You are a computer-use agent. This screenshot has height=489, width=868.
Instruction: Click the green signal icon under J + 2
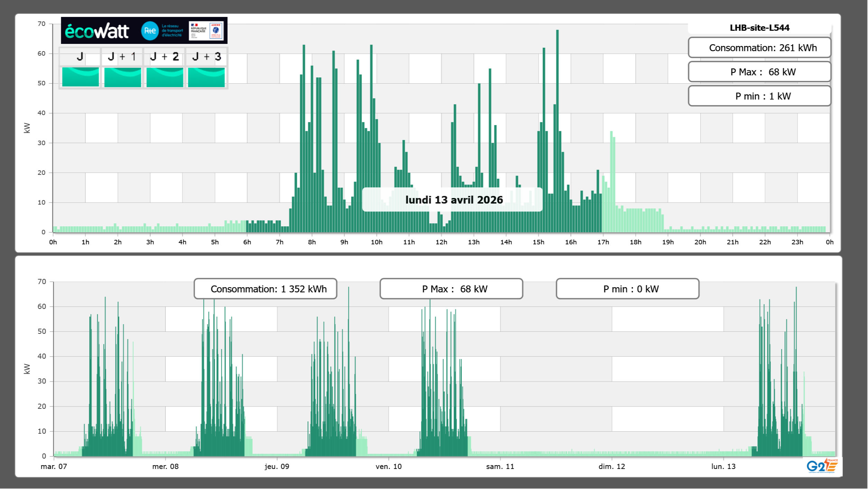[x=165, y=77]
